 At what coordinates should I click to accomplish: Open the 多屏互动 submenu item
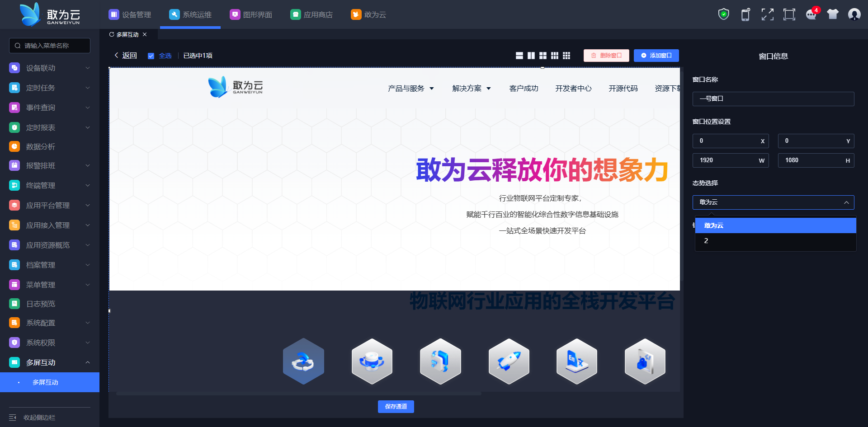(x=50, y=382)
